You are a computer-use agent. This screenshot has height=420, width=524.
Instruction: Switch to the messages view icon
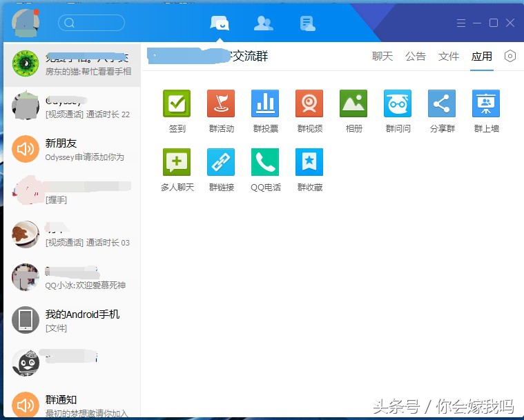pos(220,23)
